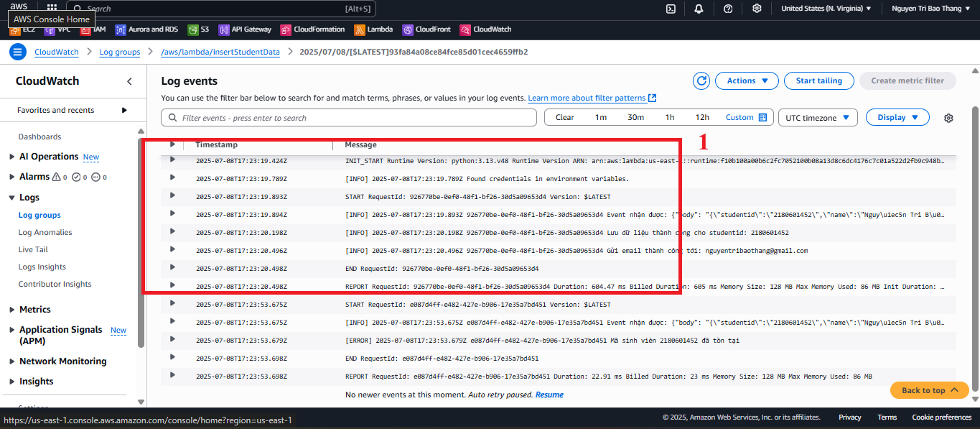Screen dimensions: 980x429
Task: Open the help question-mark menu
Action: coord(728,9)
